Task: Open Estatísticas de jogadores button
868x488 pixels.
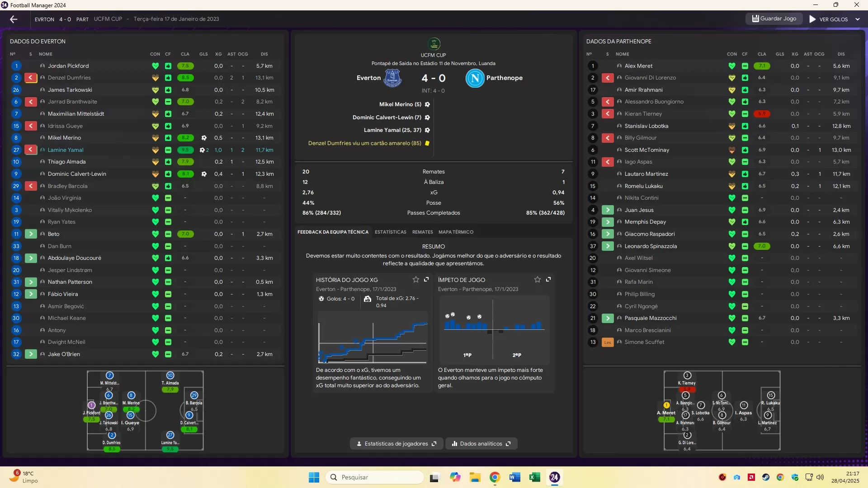Action: pos(396,444)
